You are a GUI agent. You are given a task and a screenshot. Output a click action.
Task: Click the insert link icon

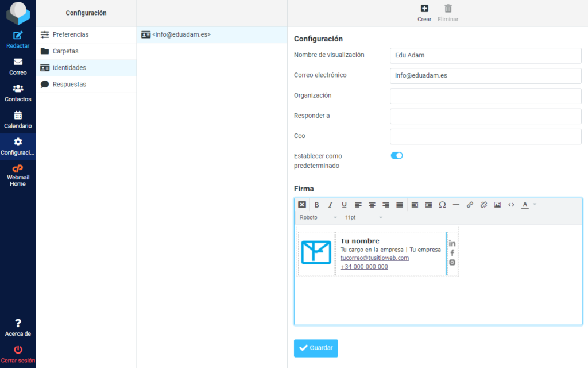click(x=470, y=205)
